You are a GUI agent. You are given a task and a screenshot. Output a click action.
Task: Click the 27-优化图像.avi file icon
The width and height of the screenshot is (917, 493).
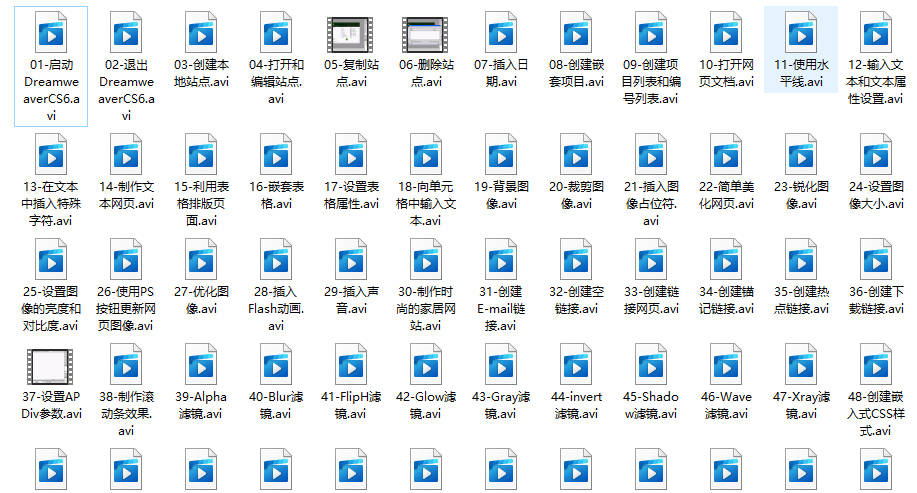201,260
